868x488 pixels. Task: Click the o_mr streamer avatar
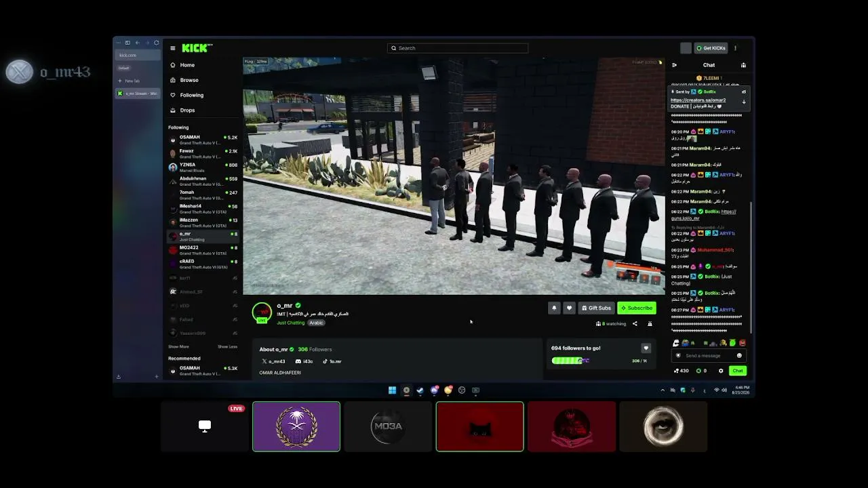click(262, 312)
